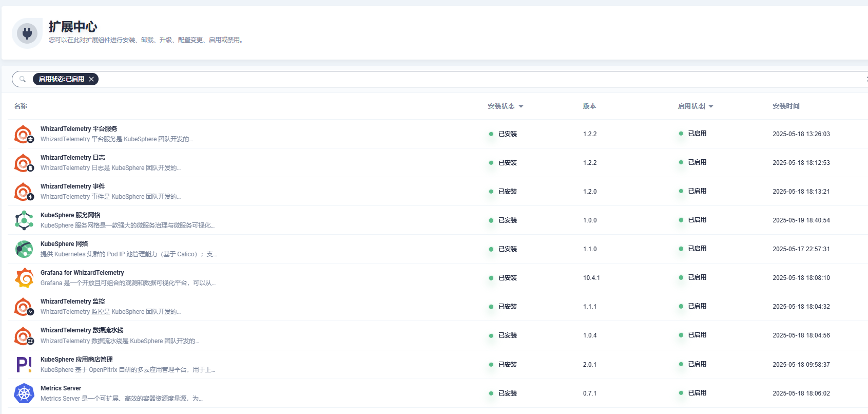
Task: Remove the 启用状态:已启用 filter tag
Action: pyautogui.click(x=91, y=79)
